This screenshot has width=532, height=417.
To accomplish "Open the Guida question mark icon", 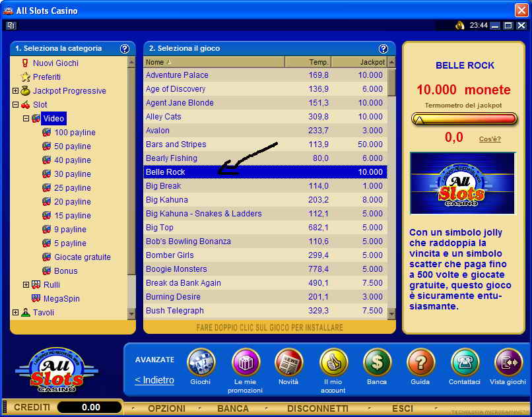I will click(x=420, y=363).
